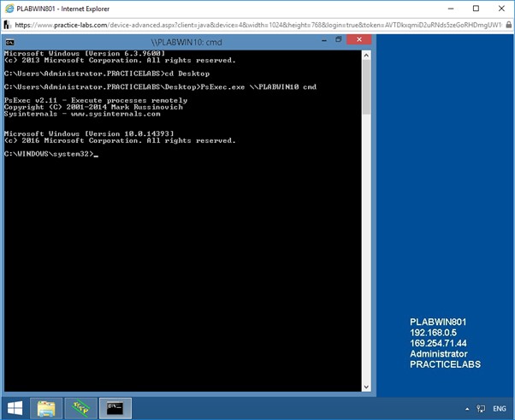Open File Explorer from the taskbar
This screenshot has height=420, width=515.
click(x=46, y=409)
